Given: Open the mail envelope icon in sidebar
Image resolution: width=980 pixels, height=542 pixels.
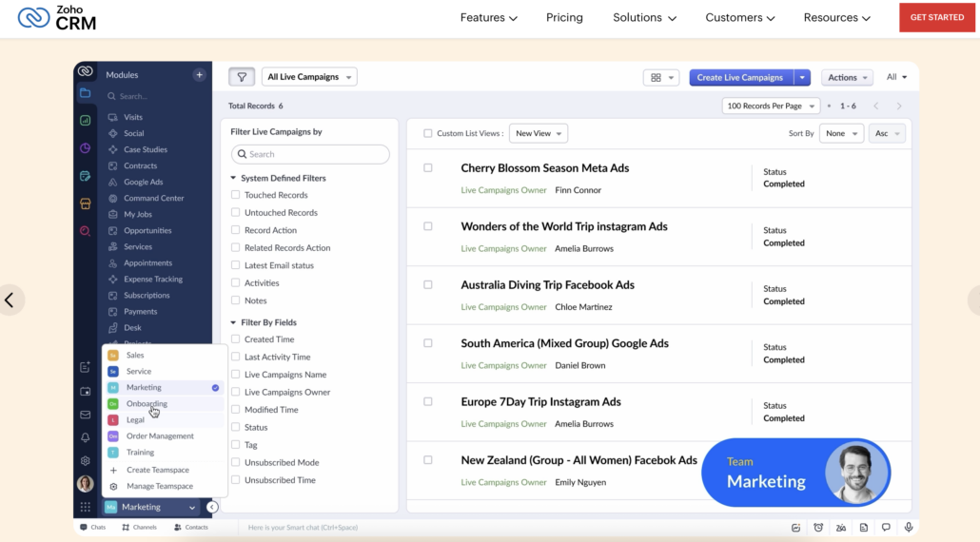Looking at the screenshot, I should click(85, 415).
